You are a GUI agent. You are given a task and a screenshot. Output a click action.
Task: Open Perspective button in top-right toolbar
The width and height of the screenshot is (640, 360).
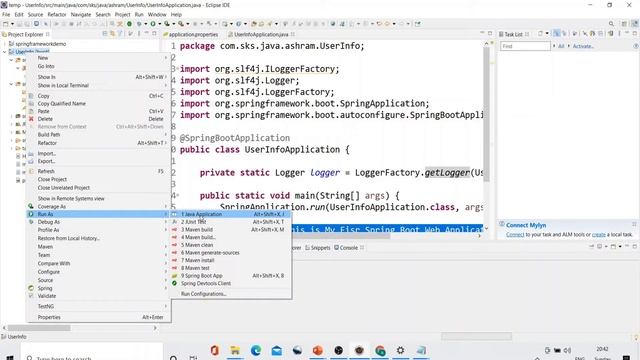pyautogui.click(x=624, y=24)
